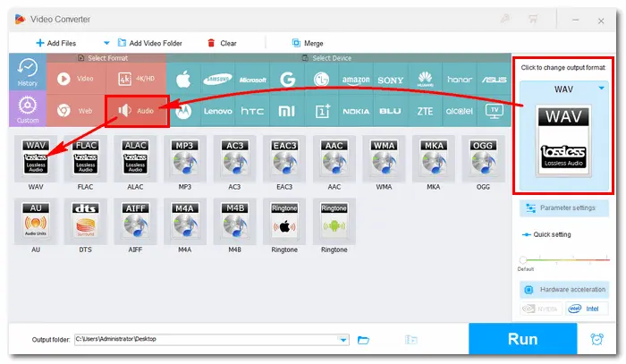This screenshot has width=626, height=364.
Task: Select the Honor device category
Action: click(460, 79)
